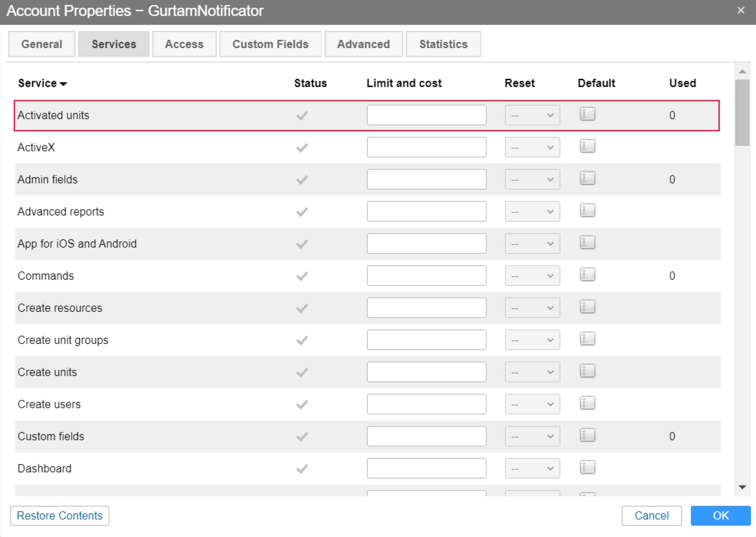Toggle status checkmark for Create units

click(302, 372)
